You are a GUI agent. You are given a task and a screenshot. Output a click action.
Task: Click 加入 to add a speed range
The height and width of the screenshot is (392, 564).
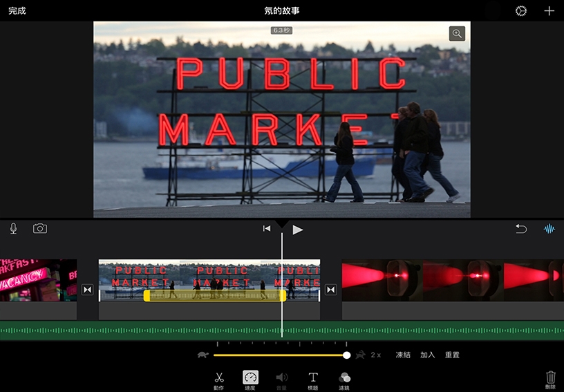coord(428,355)
